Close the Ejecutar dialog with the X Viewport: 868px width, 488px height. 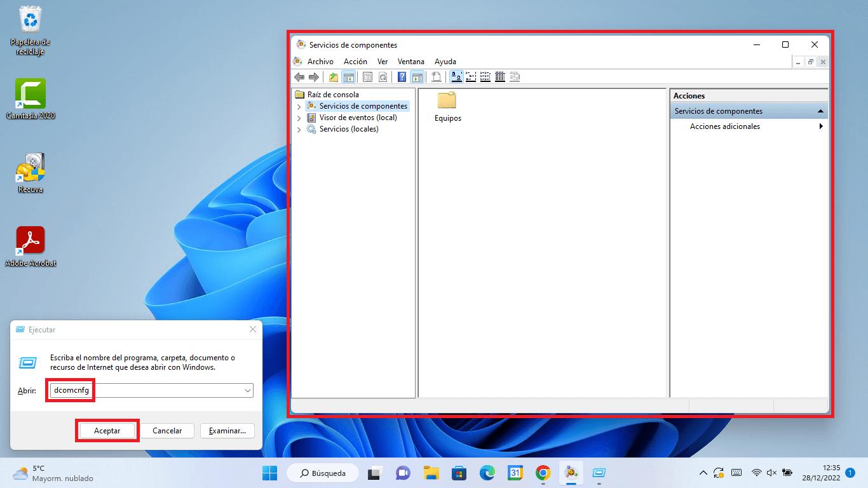click(x=253, y=330)
